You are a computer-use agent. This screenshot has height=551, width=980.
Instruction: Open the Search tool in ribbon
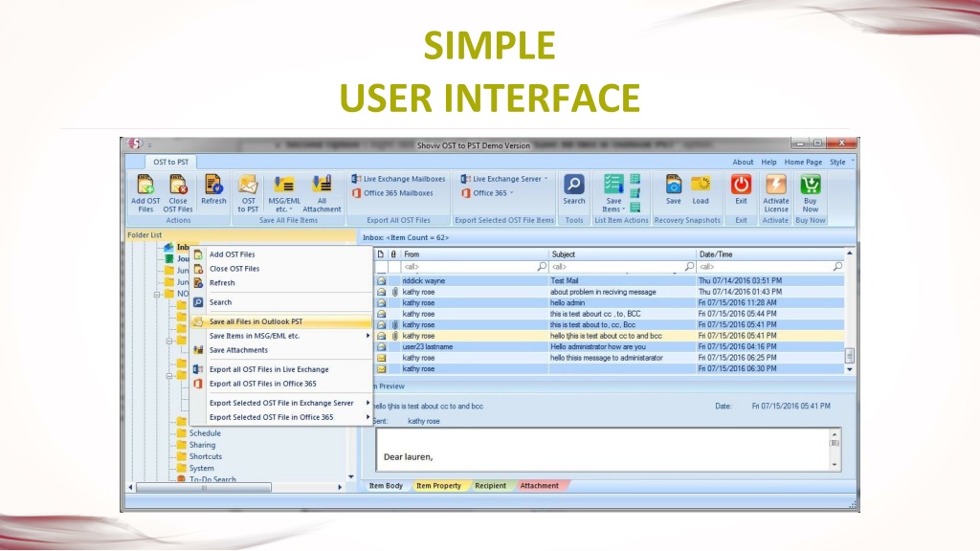574,189
